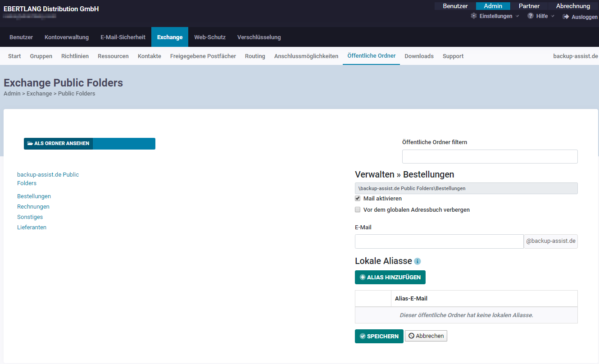Switch to the Partner top section

coord(529,6)
